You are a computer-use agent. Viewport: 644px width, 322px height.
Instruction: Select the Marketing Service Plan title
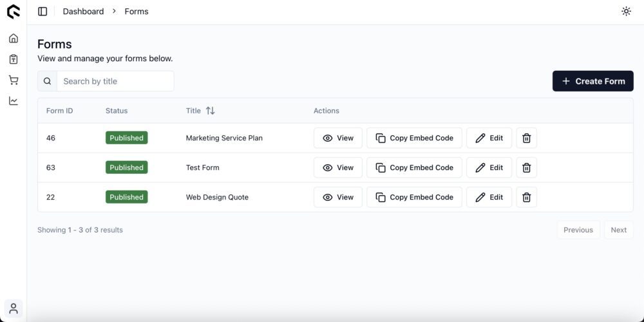[x=224, y=138]
